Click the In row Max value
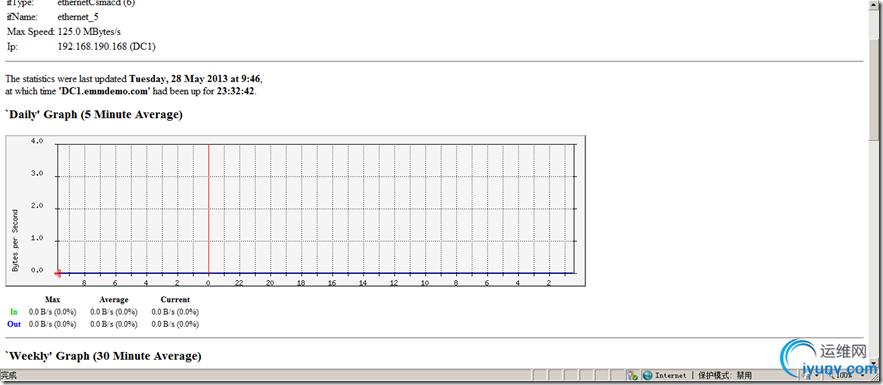This screenshot has width=883, height=385. coord(52,312)
